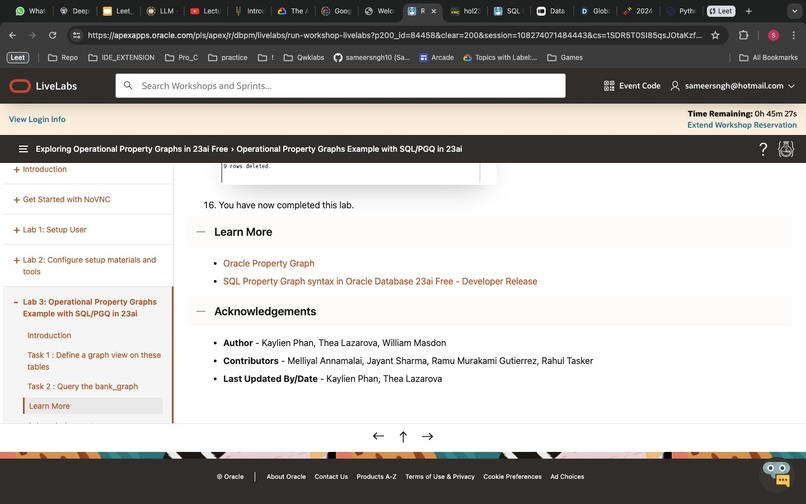Go to Task 1: Define a graph view
The image size is (806, 504).
click(94, 361)
